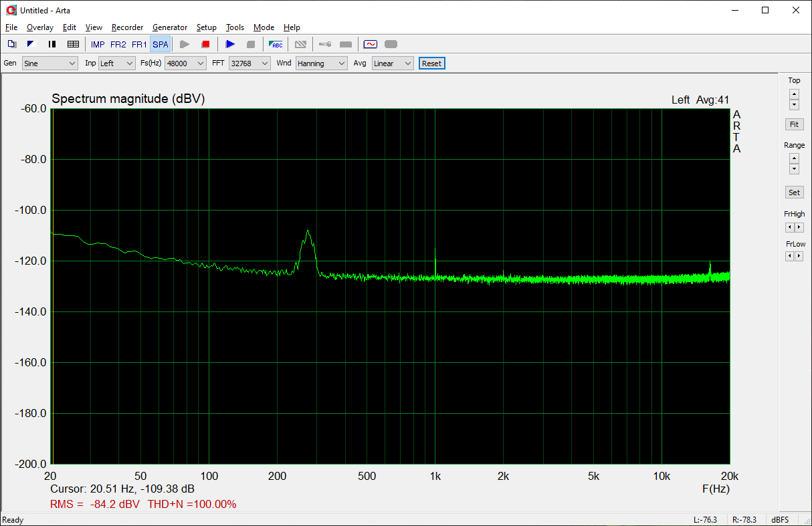Start generator with blue play arrow
The height and width of the screenshot is (526, 812).
[x=230, y=44]
